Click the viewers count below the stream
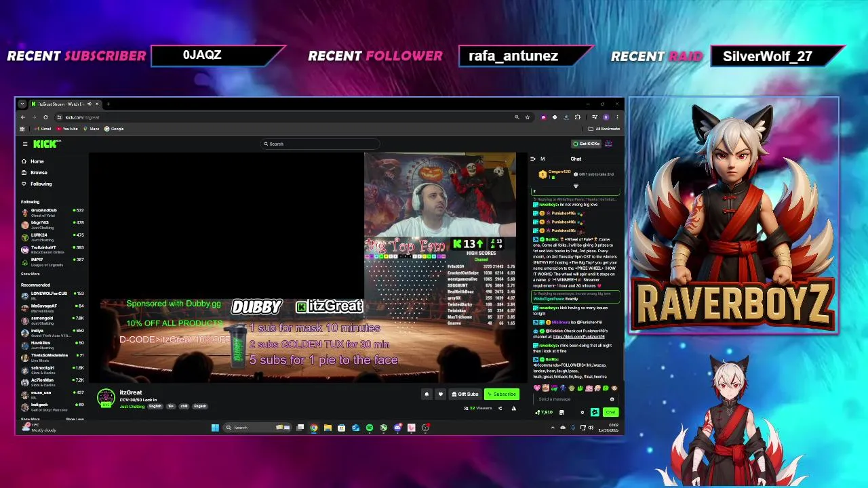Image resolution: width=868 pixels, height=488 pixels. (x=479, y=408)
